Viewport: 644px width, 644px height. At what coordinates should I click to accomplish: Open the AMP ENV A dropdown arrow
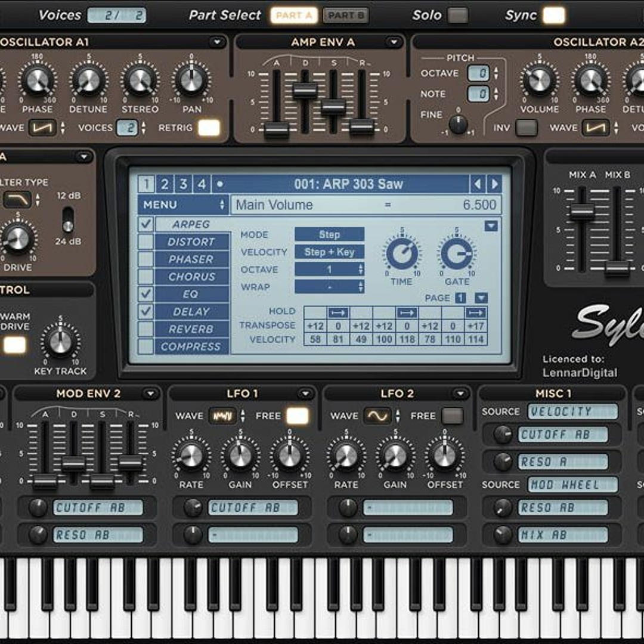coord(394,42)
